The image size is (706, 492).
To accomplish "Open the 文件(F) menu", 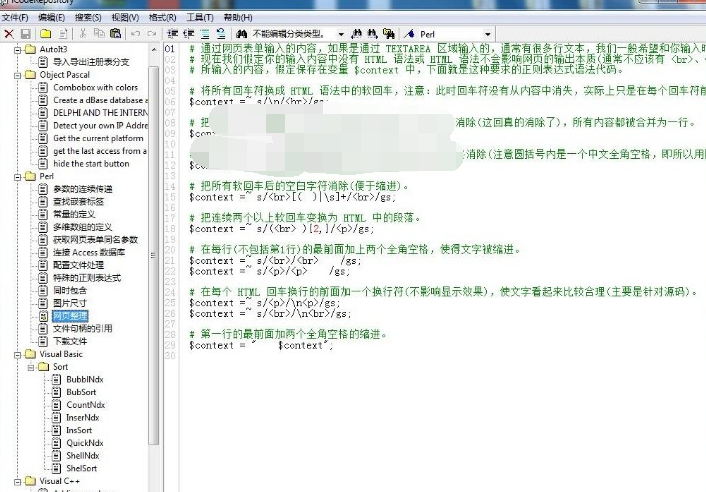I will [15, 18].
